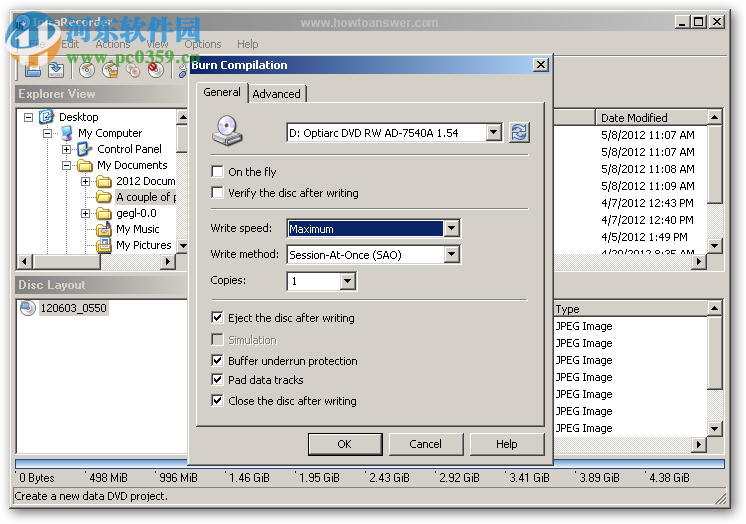Click the file list vertical scrollbar up arrow
Screen dimensions: 746x524
pyautogui.click(x=715, y=117)
